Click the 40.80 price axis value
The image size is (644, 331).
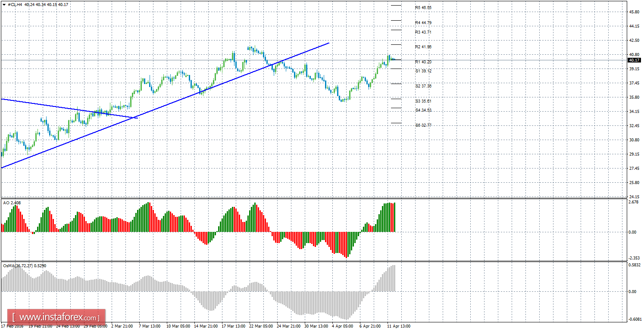click(634, 55)
